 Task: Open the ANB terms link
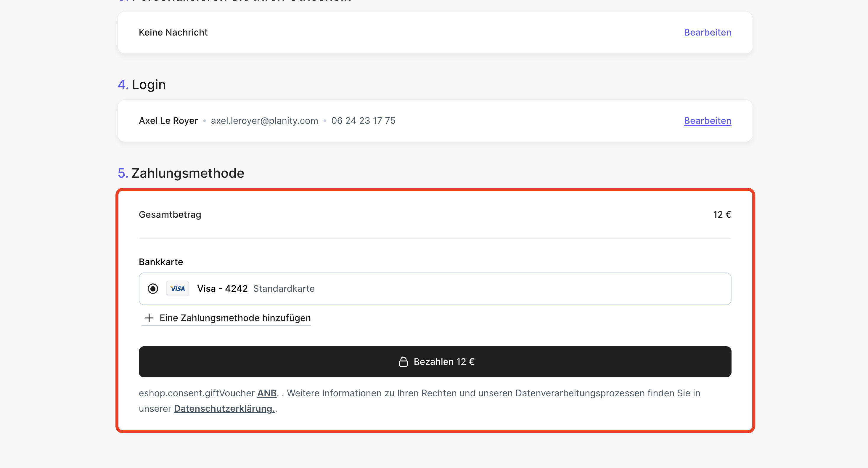[x=266, y=393]
